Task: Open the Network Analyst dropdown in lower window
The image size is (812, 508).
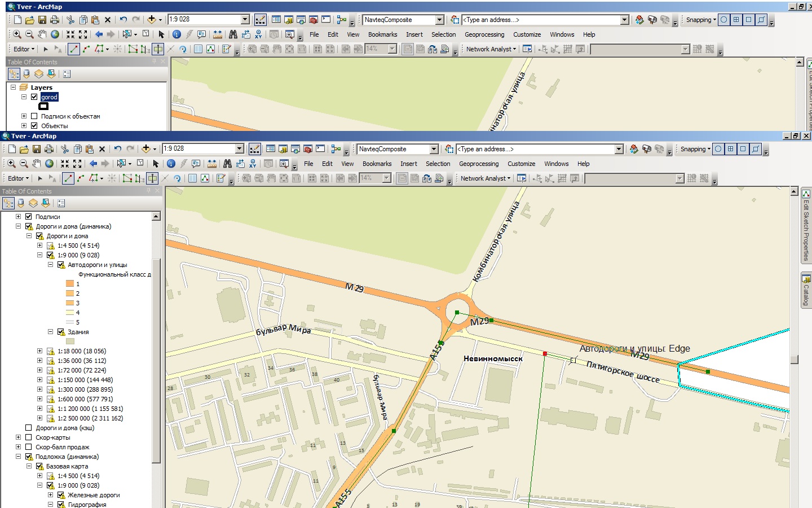Action: click(485, 178)
